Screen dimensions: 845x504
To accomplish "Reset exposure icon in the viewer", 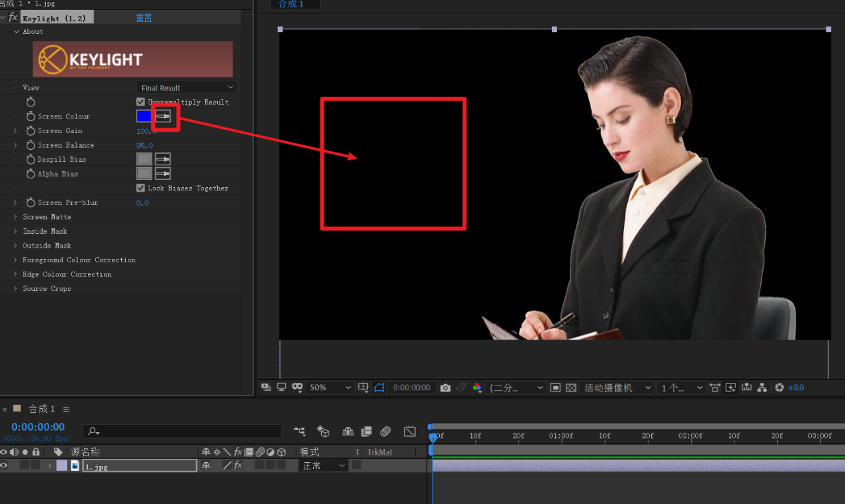I will 779,387.
